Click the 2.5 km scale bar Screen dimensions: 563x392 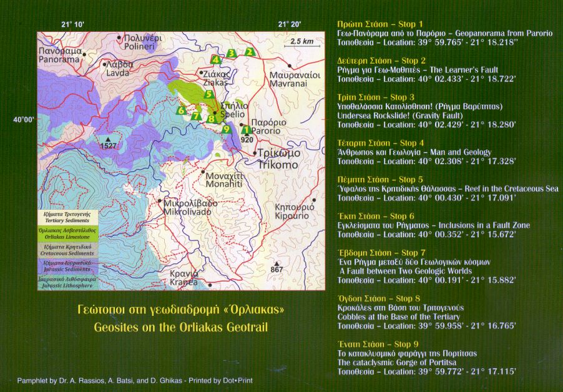[302, 42]
